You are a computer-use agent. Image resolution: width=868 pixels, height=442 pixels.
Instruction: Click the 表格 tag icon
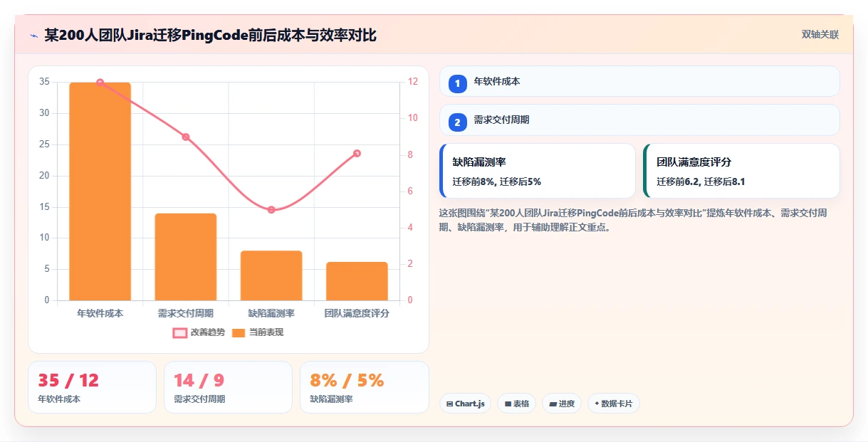pos(508,404)
